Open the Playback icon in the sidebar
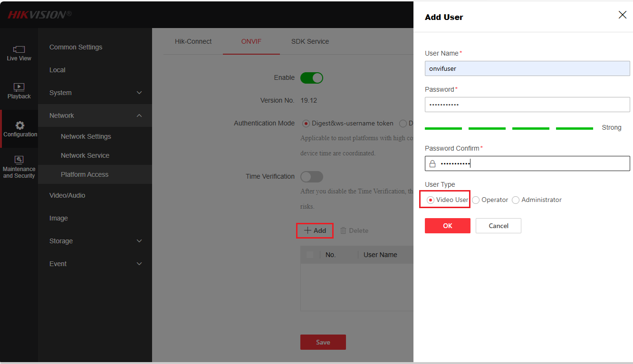 point(19,87)
